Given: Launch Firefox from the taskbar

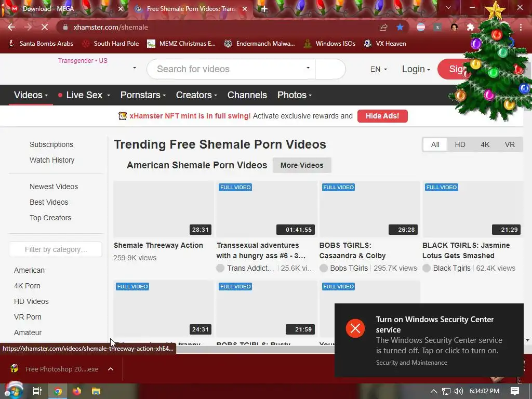Looking at the screenshot, I should pyautogui.click(x=77, y=391).
